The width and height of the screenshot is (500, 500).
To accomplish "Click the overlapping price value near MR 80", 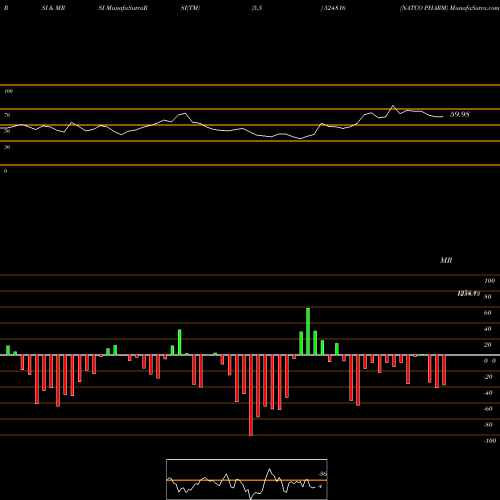I will (469, 293).
